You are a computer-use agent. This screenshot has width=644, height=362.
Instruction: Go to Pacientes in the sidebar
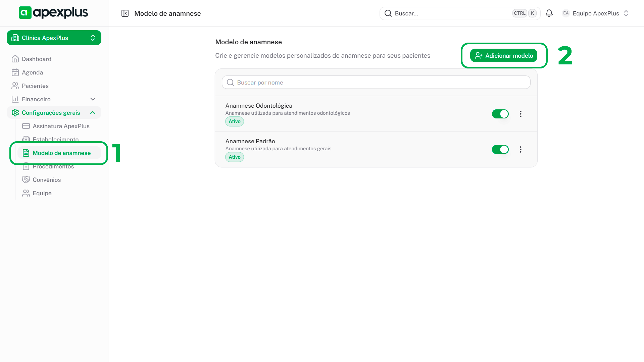tap(35, 86)
